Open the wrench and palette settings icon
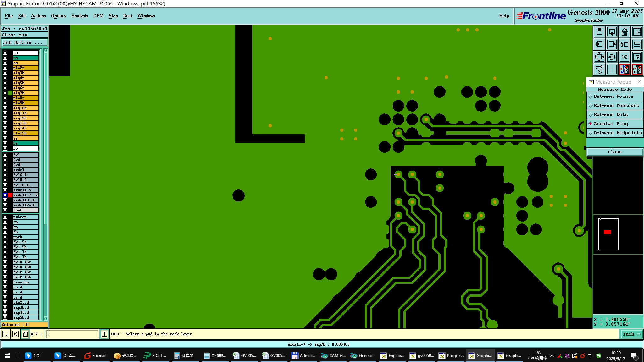Viewport: 644px width, 362px height. [x=599, y=69]
